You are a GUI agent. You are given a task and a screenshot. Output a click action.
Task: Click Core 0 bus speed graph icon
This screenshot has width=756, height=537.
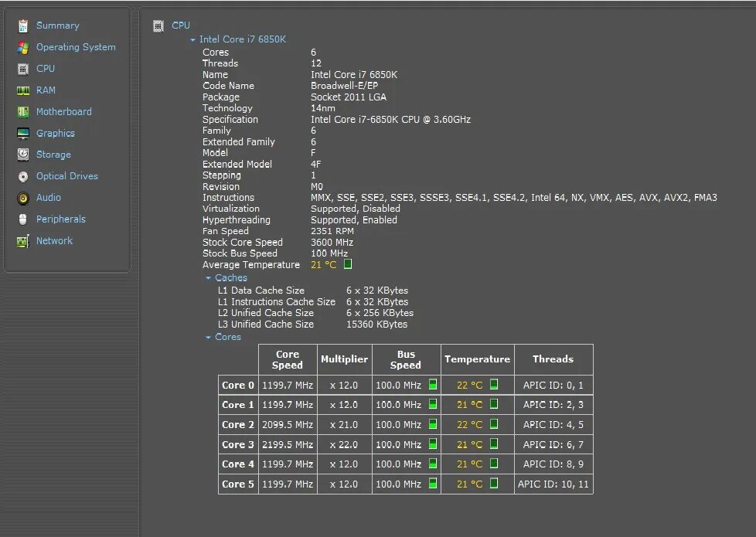(433, 385)
